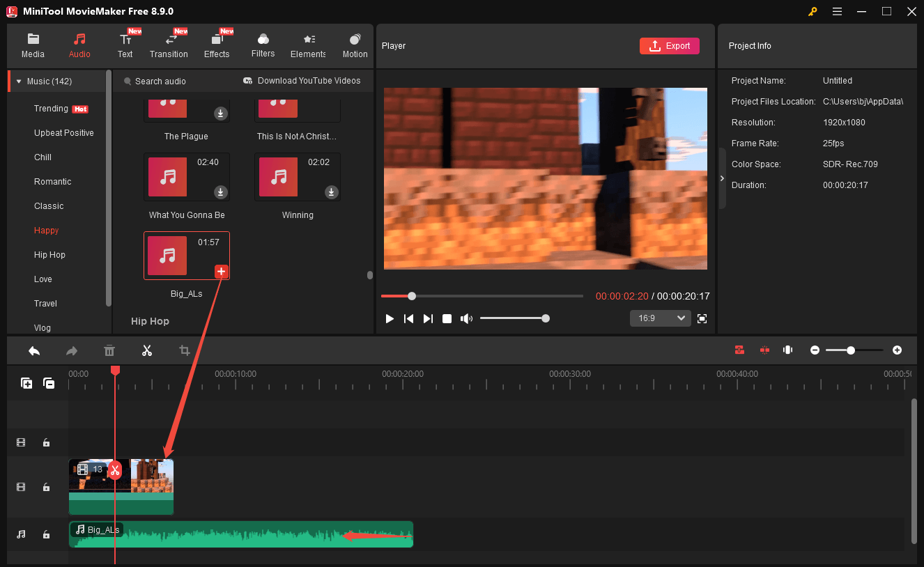Toggle the second red timeline snap icon
Screen dimensions: 924x567
coord(764,350)
